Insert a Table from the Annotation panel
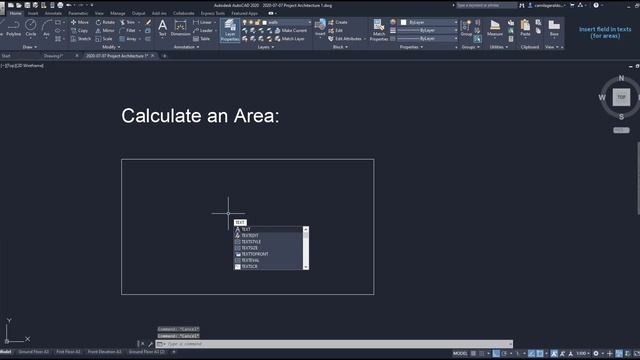The width and height of the screenshot is (640, 360). click(x=201, y=39)
